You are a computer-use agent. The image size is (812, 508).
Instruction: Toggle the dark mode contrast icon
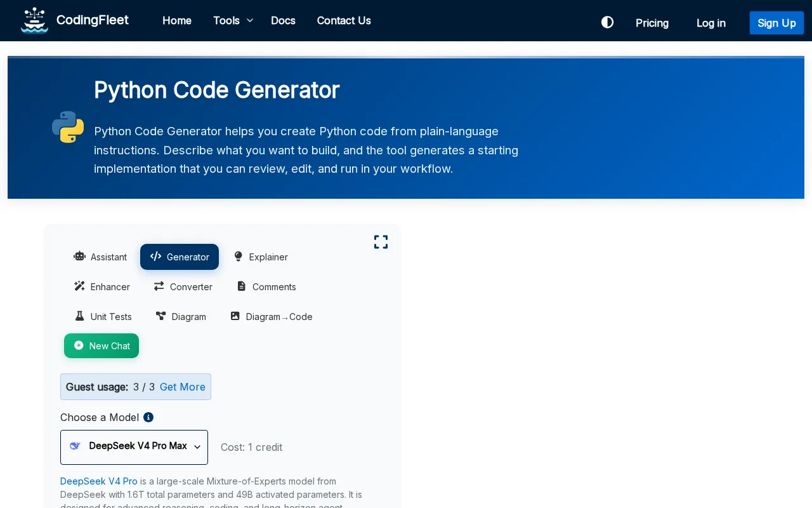[x=607, y=22]
